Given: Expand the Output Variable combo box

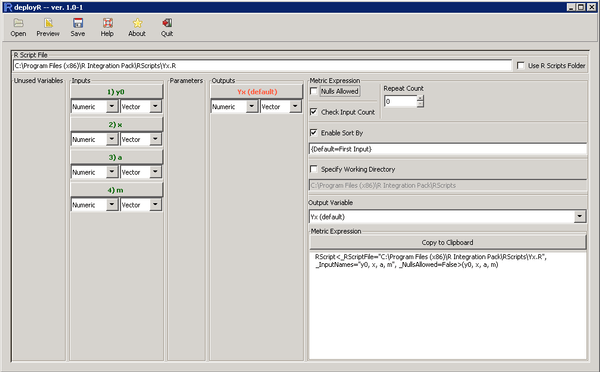Looking at the screenshot, I should click(x=580, y=217).
